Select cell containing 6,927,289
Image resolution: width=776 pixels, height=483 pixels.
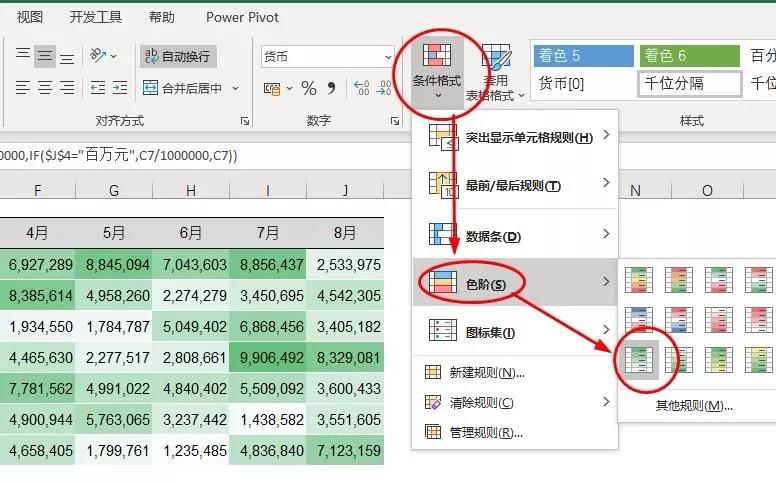38,264
